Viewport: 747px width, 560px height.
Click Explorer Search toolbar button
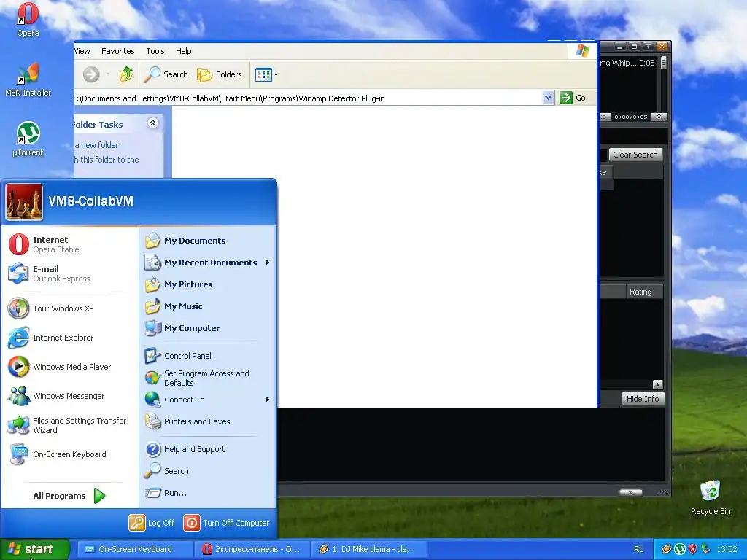tap(166, 74)
